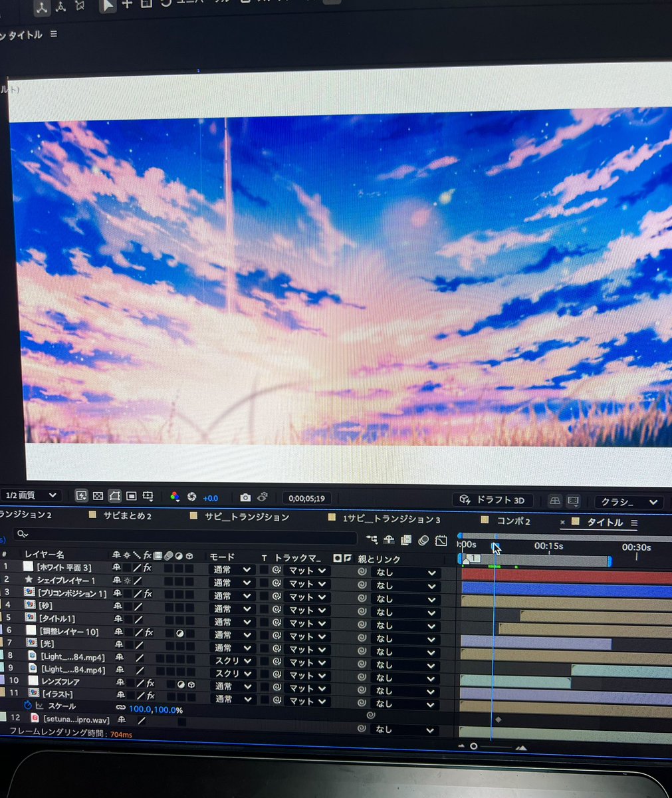Select the タイトル timeline tab
The width and height of the screenshot is (672, 798).
[605, 523]
